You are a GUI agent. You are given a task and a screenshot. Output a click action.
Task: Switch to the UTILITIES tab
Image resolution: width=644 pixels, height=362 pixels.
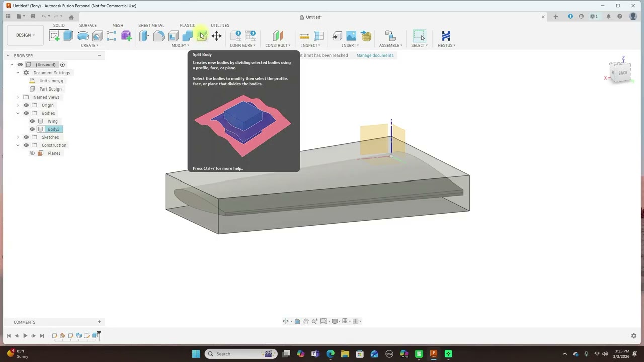pyautogui.click(x=220, y=25)
